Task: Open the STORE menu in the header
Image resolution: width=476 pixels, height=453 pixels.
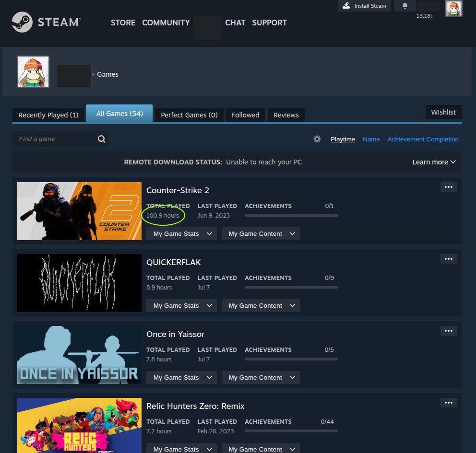Action: pos(123,23)
